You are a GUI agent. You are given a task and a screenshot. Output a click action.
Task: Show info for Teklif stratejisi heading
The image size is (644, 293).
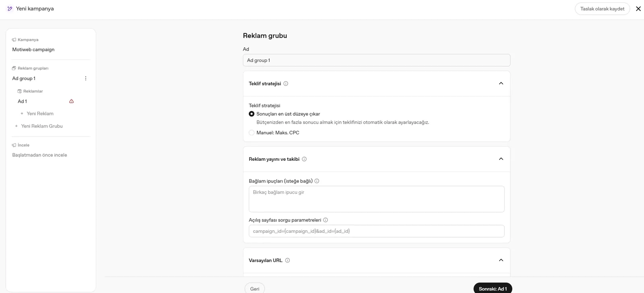[x=286, y=84]
